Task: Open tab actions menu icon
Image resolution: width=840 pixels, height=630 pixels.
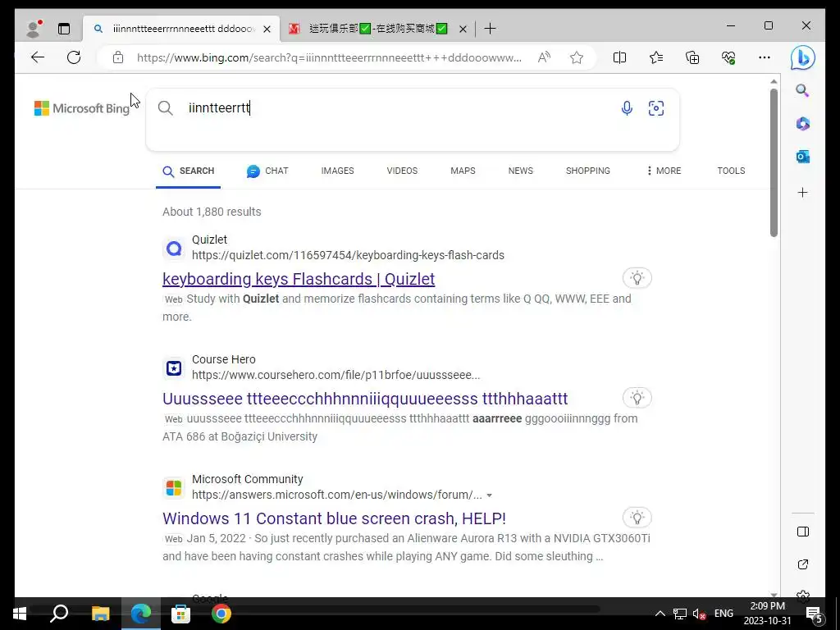Action: 64,29
